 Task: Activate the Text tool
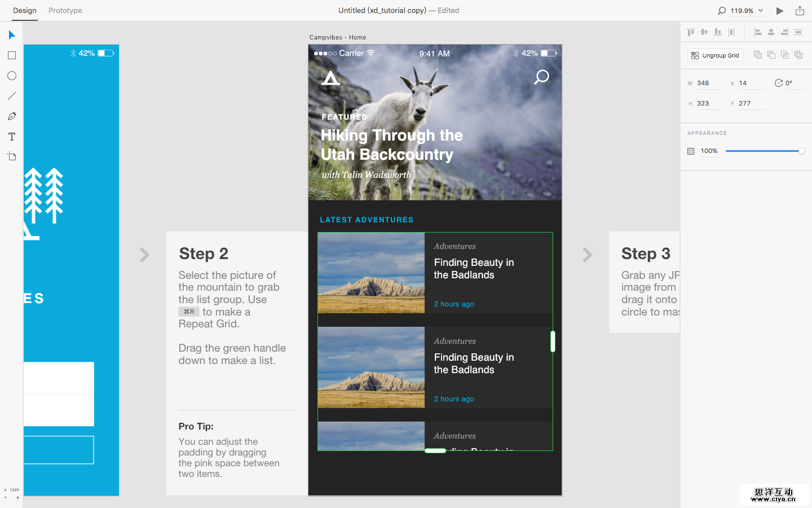[12, 137]
